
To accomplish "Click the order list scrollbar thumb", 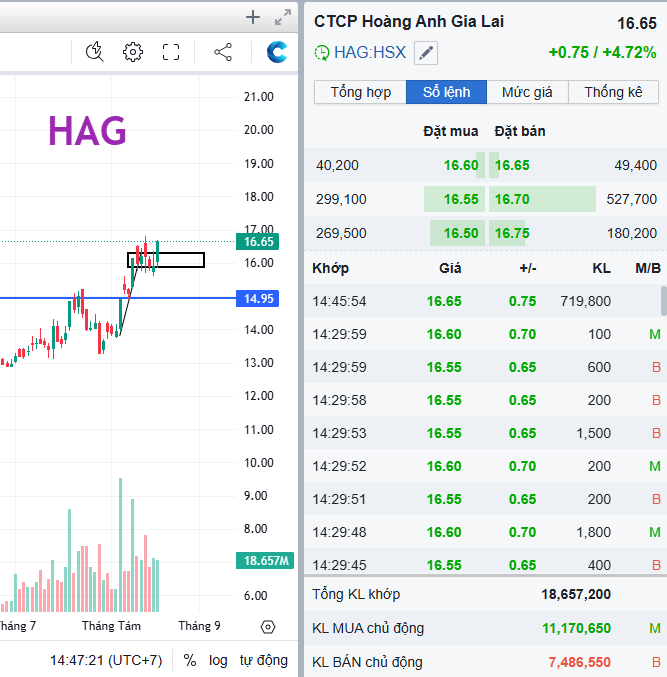I will click(x=662, y=300).
